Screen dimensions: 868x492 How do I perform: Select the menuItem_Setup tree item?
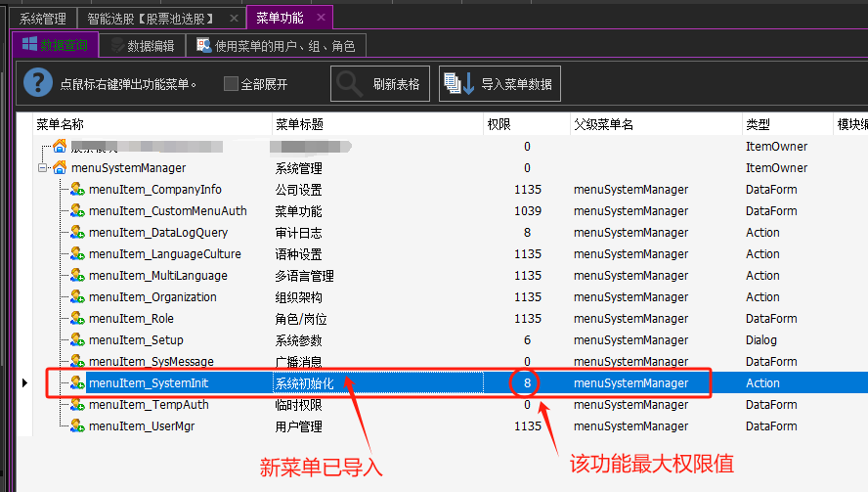coord(136,340)
